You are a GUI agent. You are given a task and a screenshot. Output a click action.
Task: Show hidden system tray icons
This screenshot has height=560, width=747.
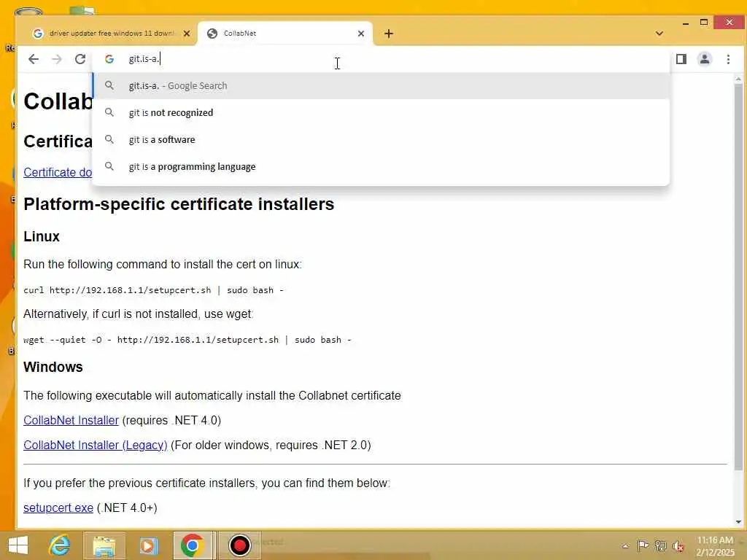coord(625,546)
